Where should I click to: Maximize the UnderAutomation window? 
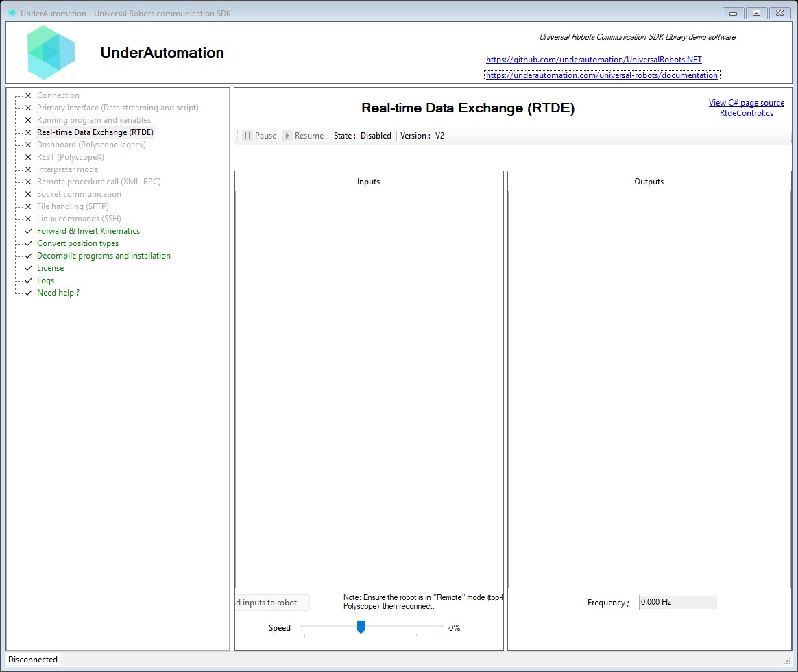click(x=757, y=13)
